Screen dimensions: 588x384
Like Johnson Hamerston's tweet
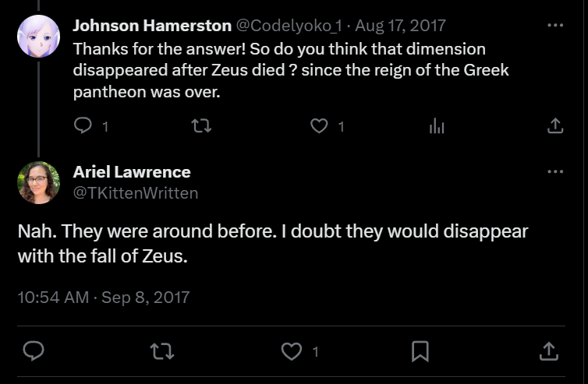pos(319,125)
